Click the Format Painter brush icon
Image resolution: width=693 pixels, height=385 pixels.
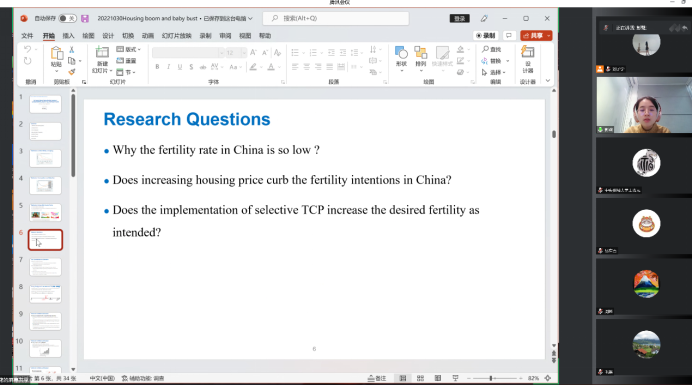[x=72, y=72]
